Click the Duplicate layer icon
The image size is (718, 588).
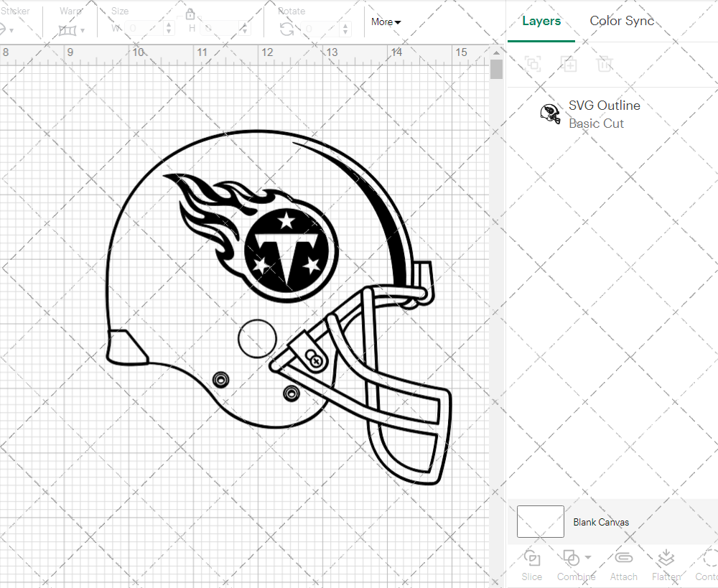(569, 64)
